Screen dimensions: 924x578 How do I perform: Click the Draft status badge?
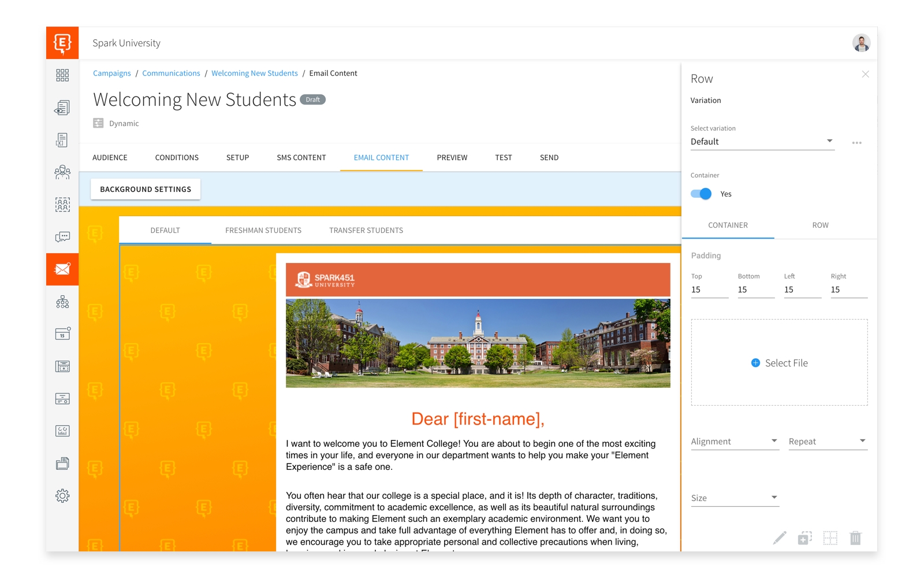(x=313, y=99)
